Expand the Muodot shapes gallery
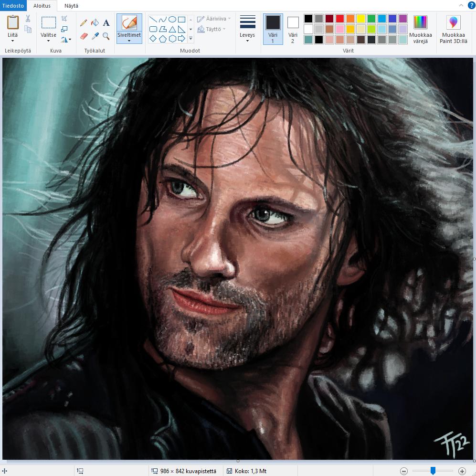Screen dimensions: 476x476 click(190, 39)
